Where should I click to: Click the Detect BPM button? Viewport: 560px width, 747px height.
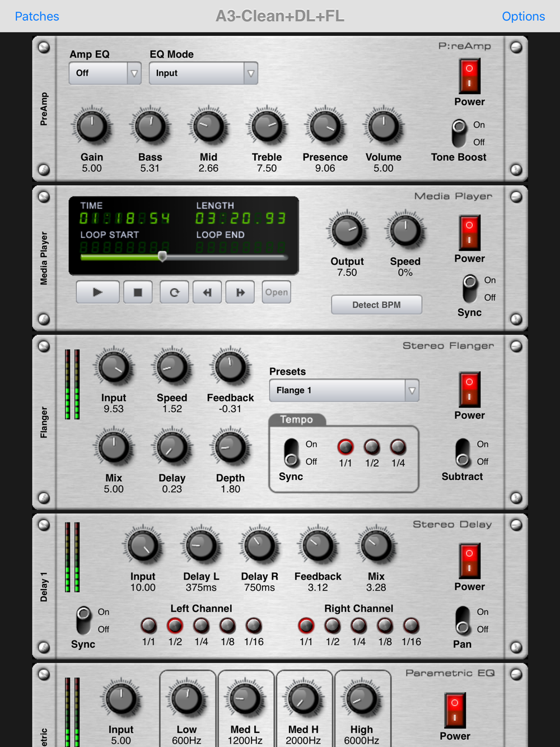click(x=376, y=305)
